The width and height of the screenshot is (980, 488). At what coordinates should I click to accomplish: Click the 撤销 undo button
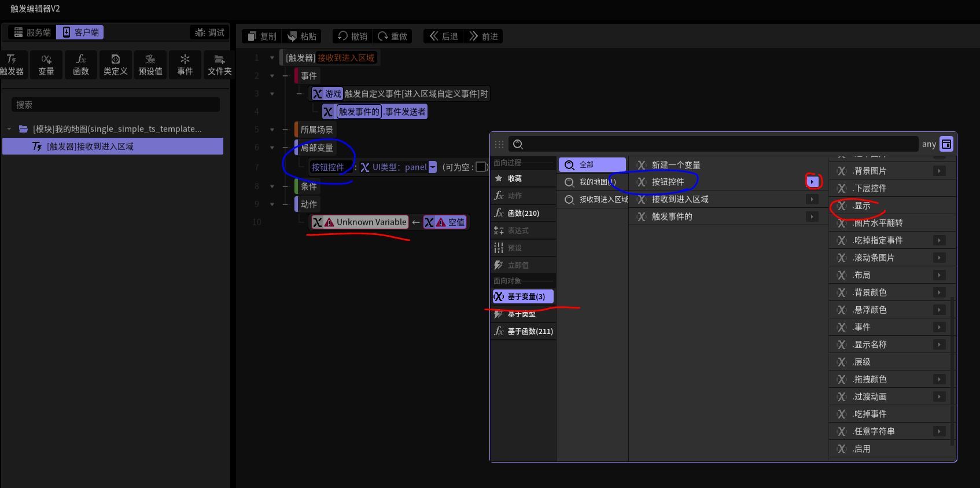point(352,36)
